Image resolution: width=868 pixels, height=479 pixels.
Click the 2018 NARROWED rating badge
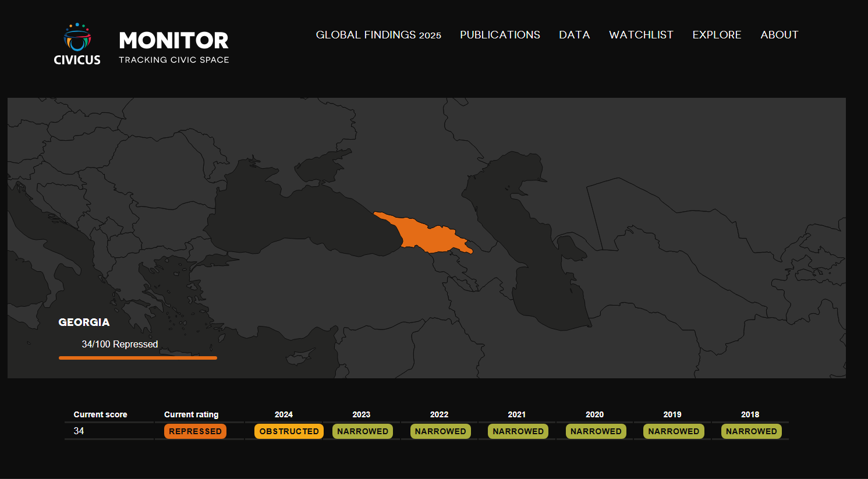point(751,431)
